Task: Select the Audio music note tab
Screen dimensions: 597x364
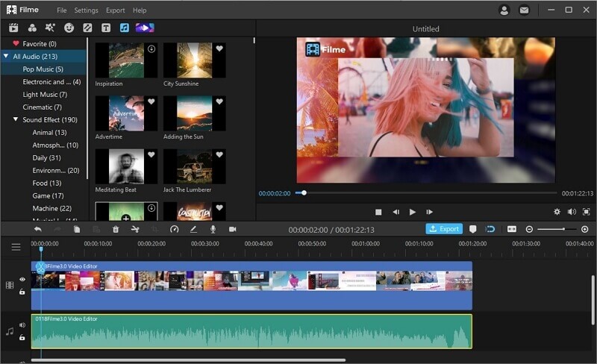Action: [125, 28]
